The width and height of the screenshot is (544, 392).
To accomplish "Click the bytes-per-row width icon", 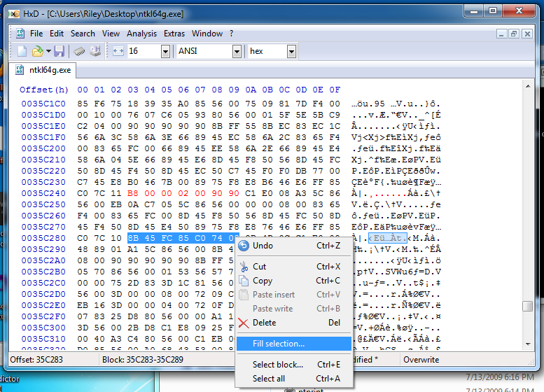I will (118, 51).
